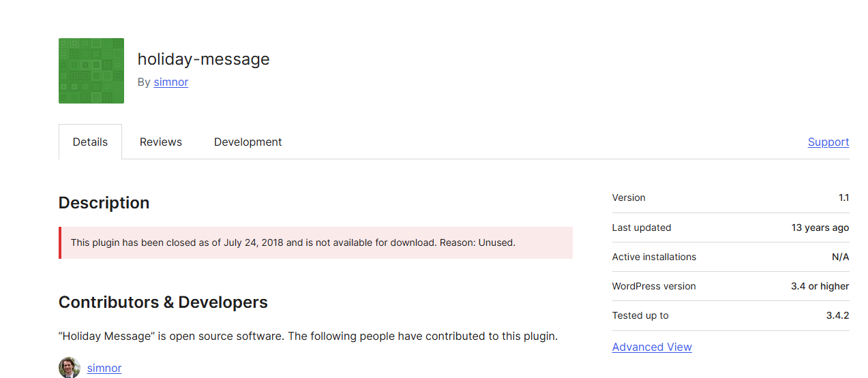Click the holiday-message plugin title

tap(203, 59)
